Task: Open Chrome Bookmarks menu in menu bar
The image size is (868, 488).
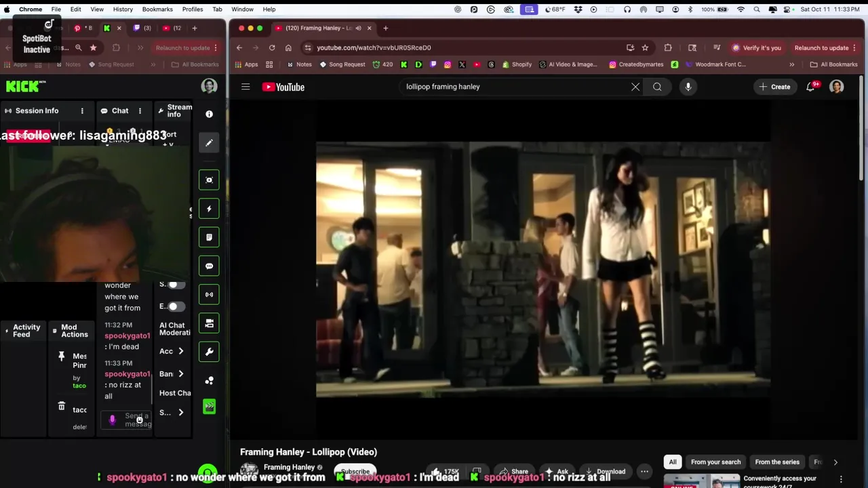Action: tap(157, 9)
